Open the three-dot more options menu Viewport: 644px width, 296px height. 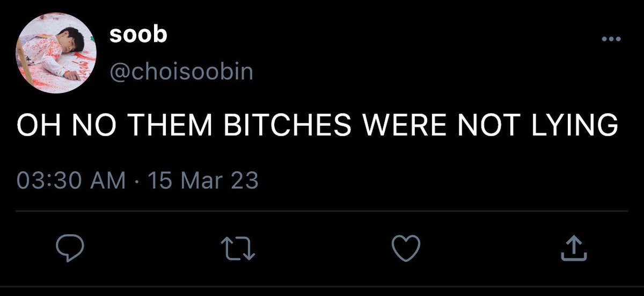[611, 39]
